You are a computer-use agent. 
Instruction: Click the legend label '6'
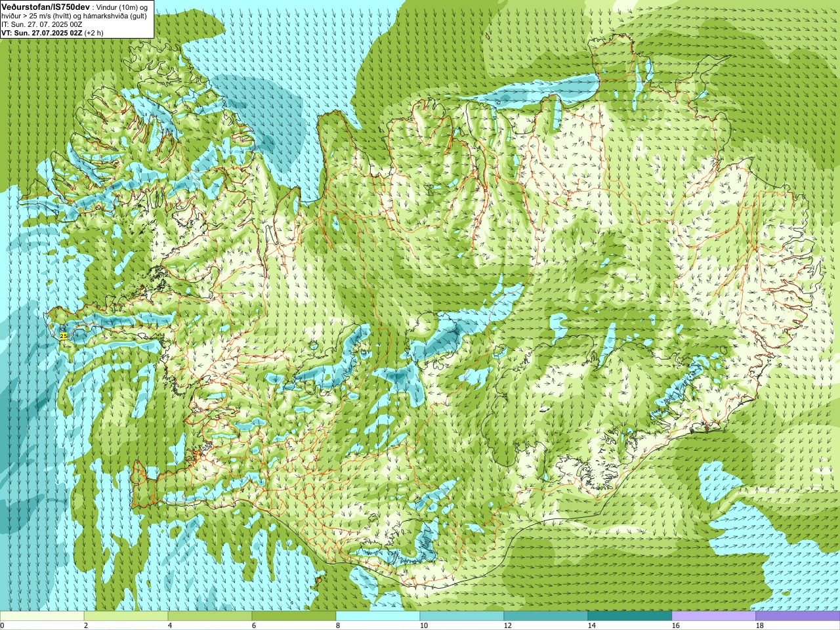click(x=253, y=625)
